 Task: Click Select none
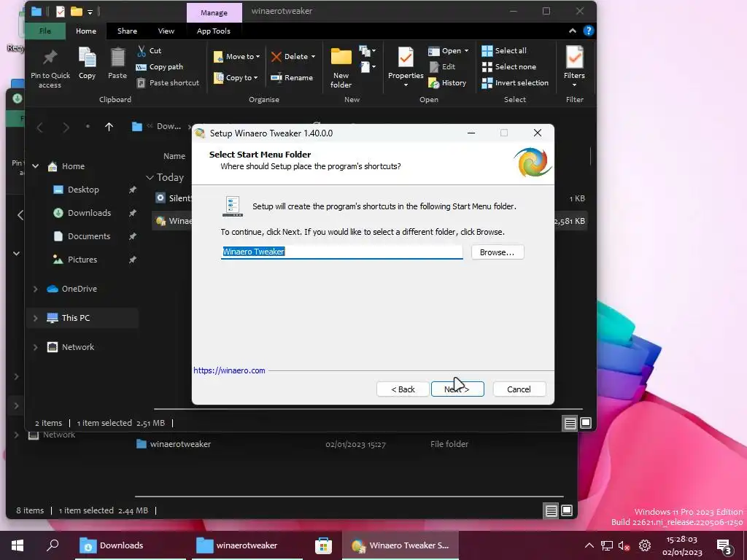[x=508, y=66]
